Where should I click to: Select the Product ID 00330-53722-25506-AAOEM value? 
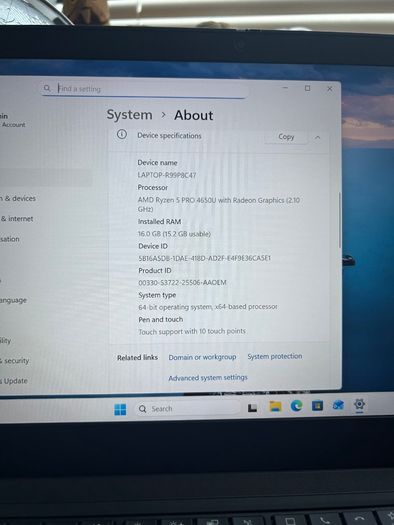[182, 283]
